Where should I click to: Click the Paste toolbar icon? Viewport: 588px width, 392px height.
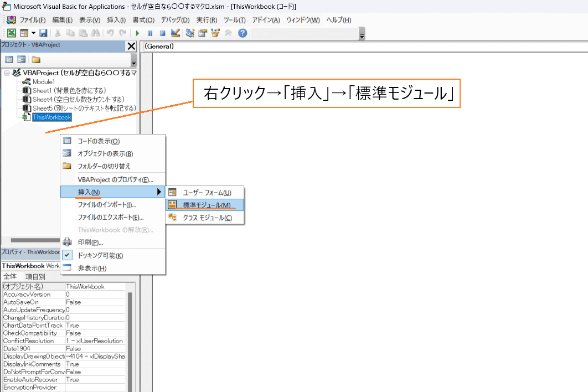pos(83,33)
